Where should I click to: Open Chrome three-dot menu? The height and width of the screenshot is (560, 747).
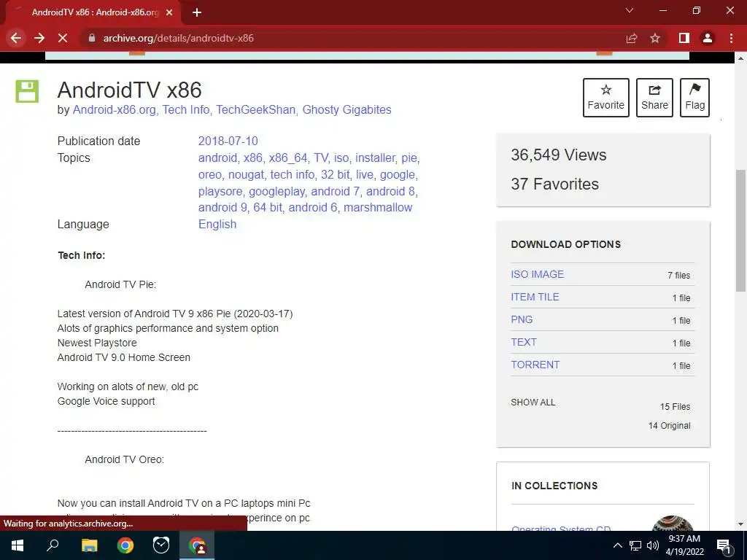point(731,38)
